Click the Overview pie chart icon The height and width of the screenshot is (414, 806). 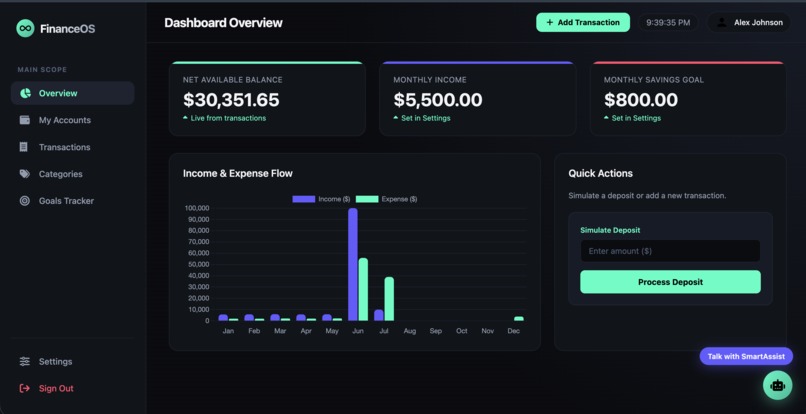coord(25,93)
